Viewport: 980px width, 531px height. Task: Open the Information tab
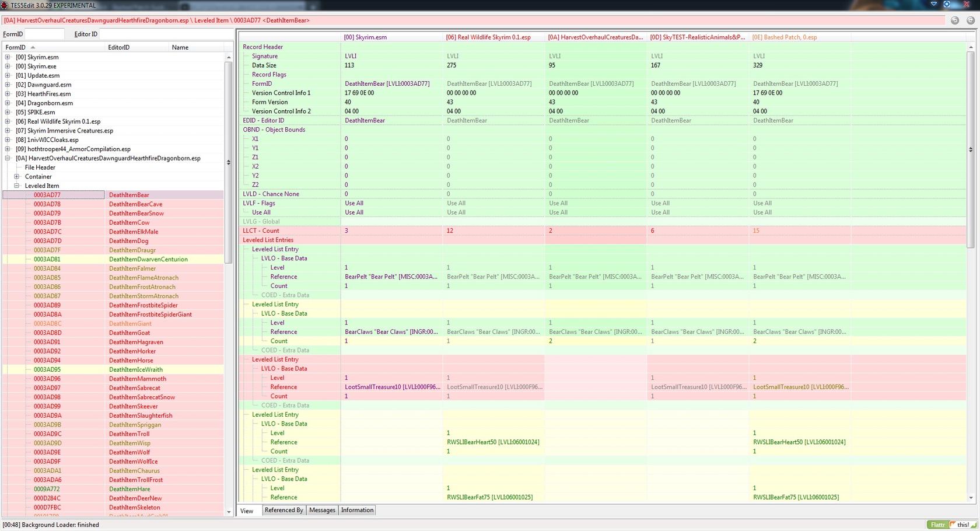tap(357, 510)
